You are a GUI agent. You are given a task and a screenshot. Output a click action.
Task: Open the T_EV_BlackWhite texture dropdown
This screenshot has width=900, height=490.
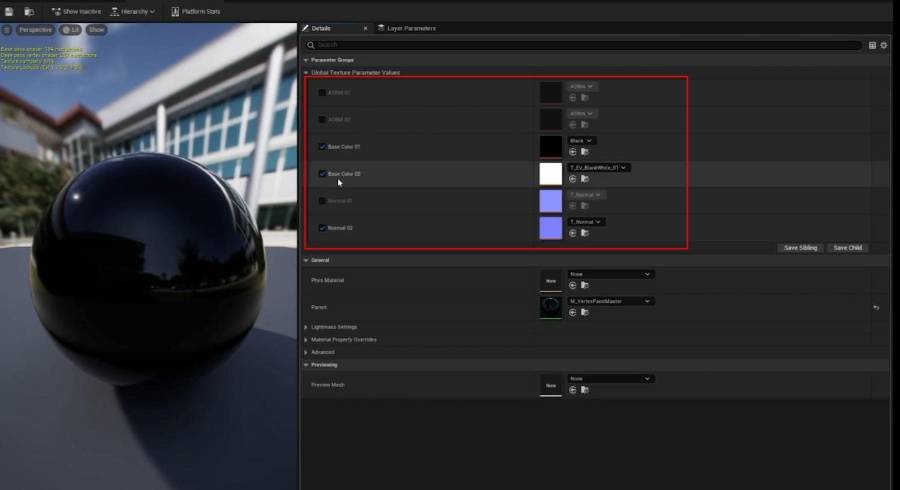598,168
